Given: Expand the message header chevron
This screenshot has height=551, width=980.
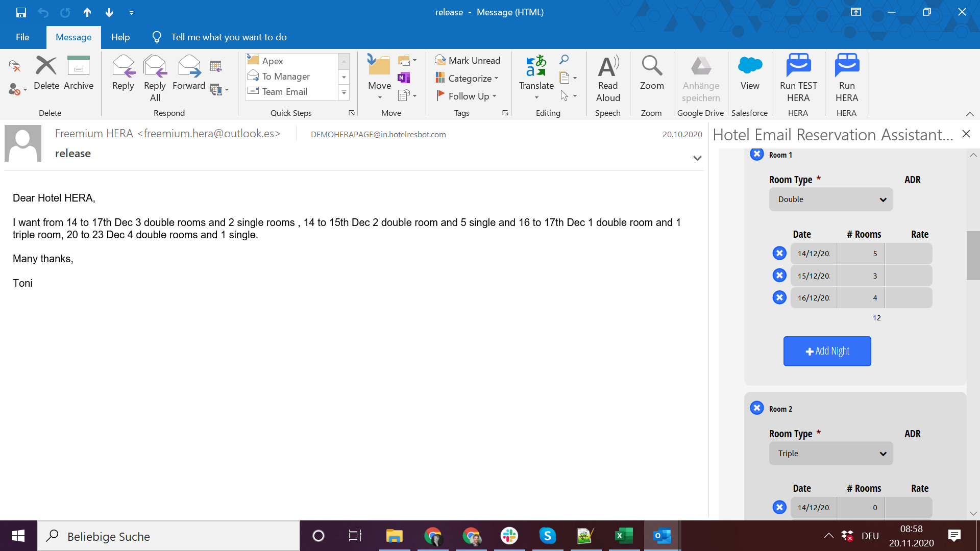Looking at the screenshot, I should click(697, 158).
